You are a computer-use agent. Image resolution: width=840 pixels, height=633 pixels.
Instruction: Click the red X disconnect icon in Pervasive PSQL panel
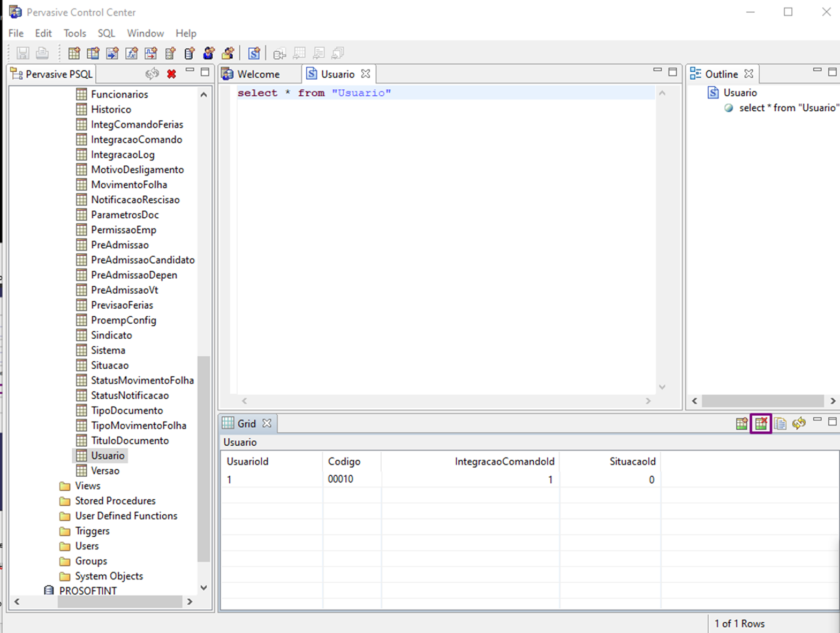click(171, 74)
